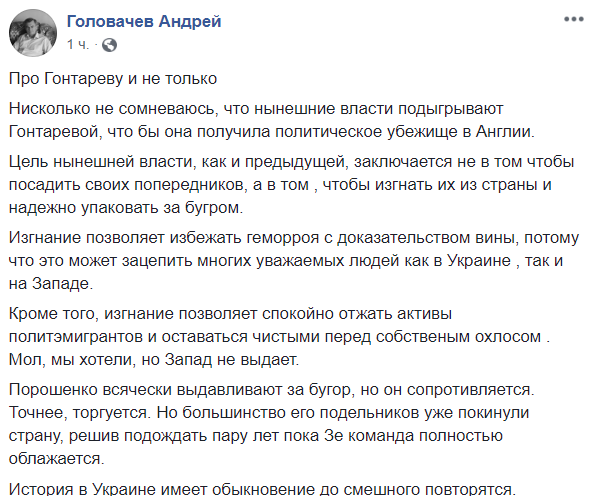Click the sentence 'Мол, мы хотели, но Запад'
This screenshot has width=590, height=496.
154,360
